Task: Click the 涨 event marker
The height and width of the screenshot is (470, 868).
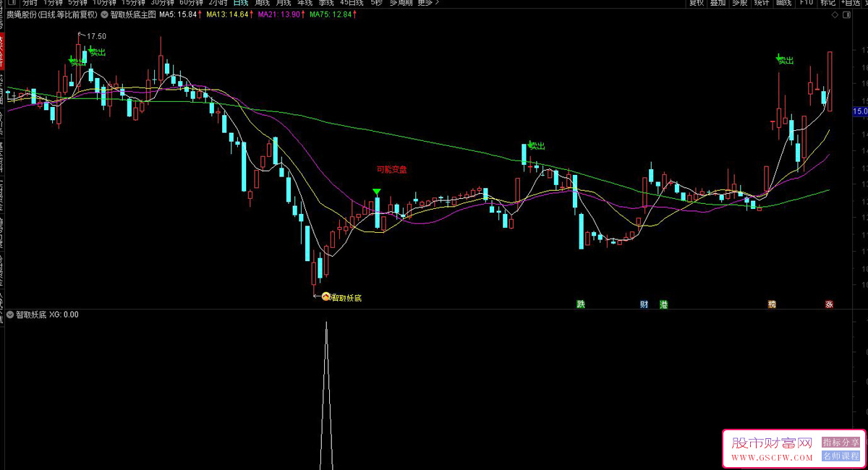Action: [x=829, y=304]
